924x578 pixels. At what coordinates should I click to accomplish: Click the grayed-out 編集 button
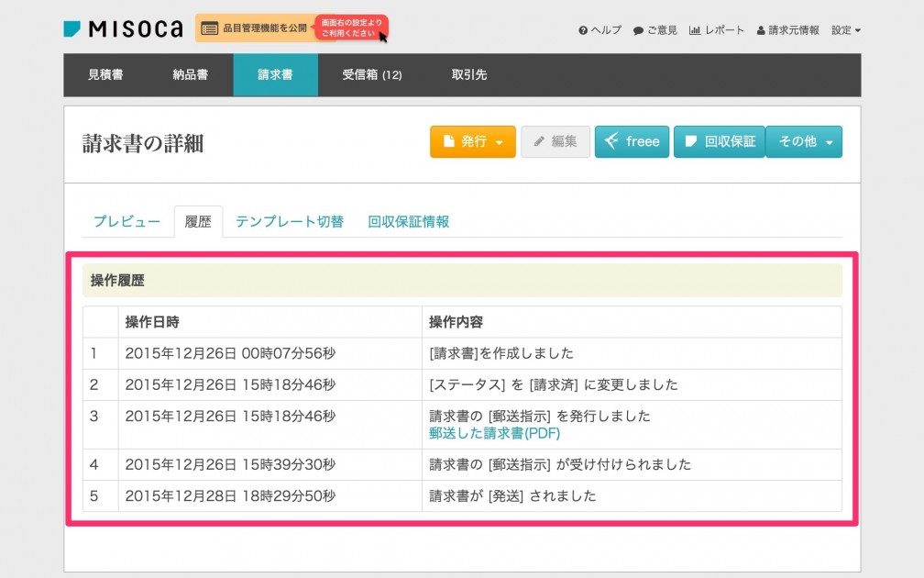[x=555, y=142]
